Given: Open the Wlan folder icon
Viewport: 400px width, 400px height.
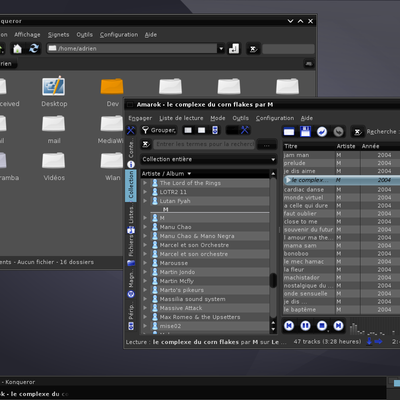Looking at the screenshot, I should (112, 166).
